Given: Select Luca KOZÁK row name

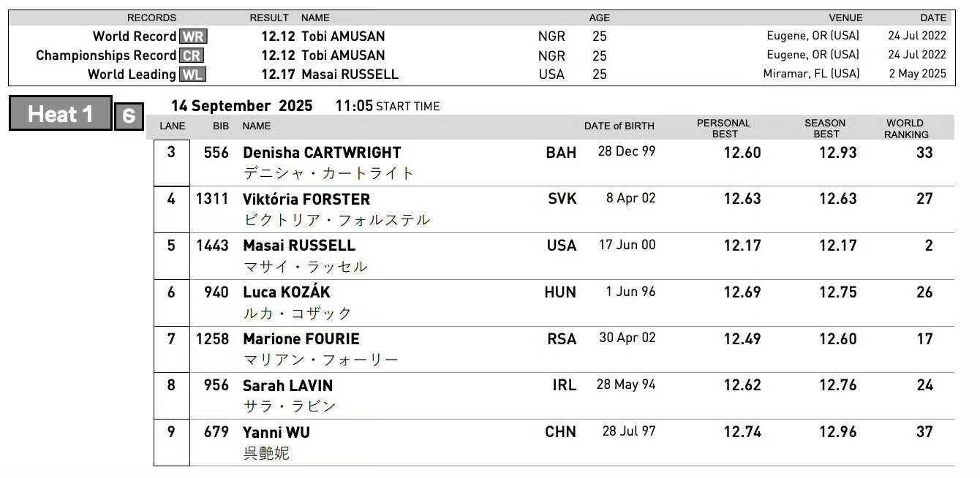Looking at the screenshot, I should pos(287,292).
